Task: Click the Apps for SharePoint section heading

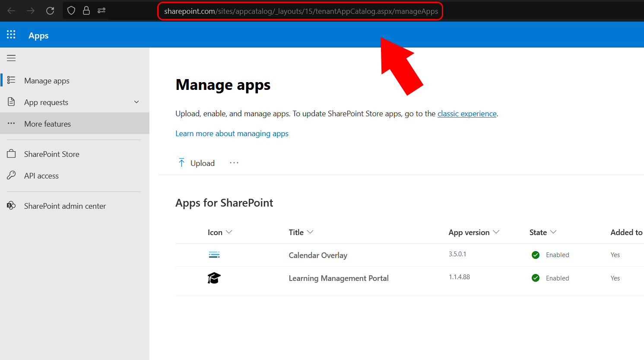Action: [224, 203]
